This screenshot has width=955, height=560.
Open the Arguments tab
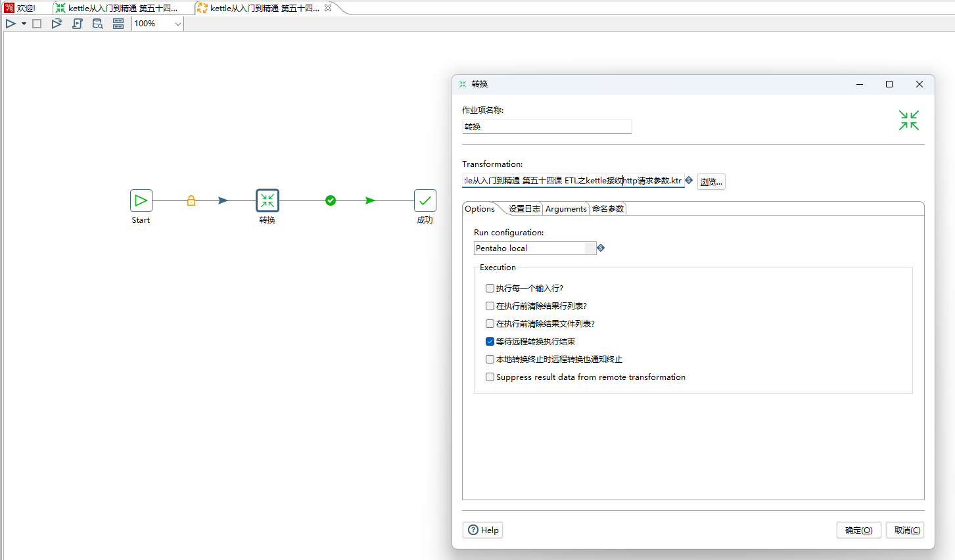[566, 209]
